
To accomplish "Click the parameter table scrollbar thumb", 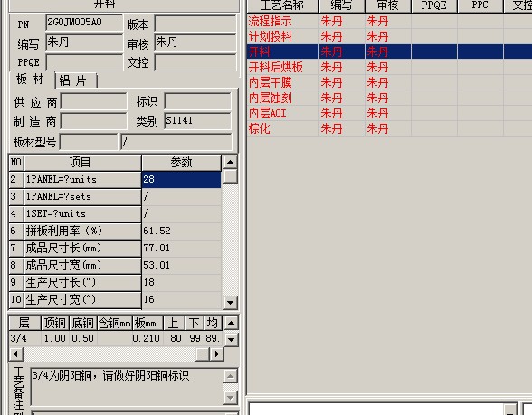I will [x=231, y=176].
